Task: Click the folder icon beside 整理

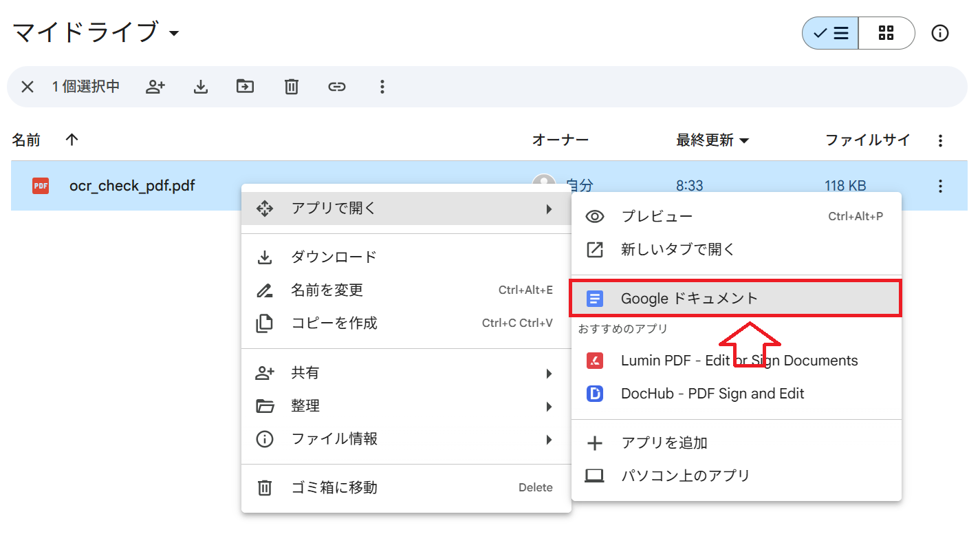Action: tap(265, 406)
